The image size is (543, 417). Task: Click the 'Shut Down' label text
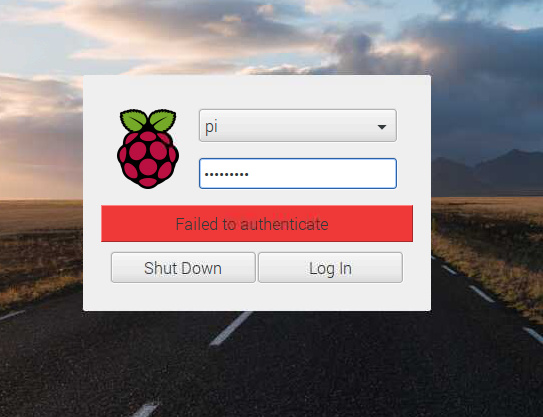(183, 268)
